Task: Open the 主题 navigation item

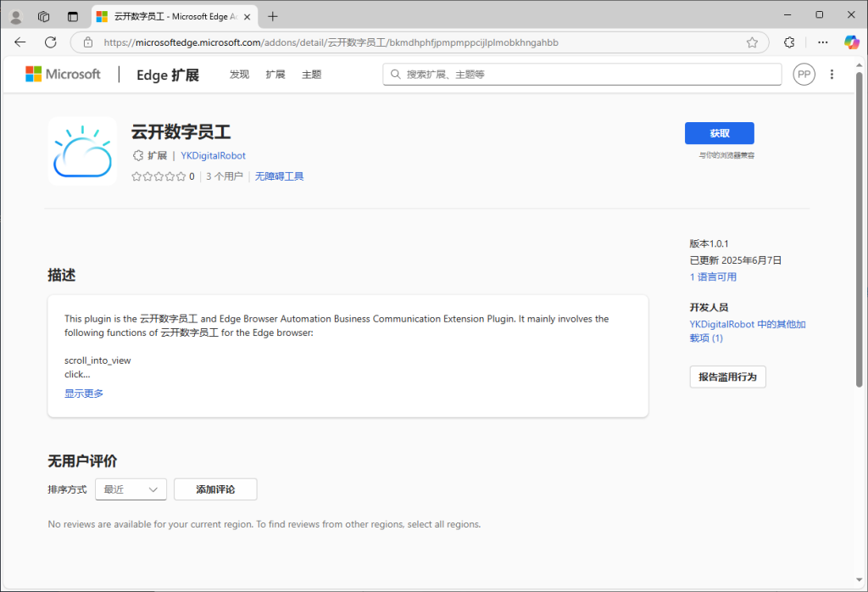Action: click(x=311, y=75)
